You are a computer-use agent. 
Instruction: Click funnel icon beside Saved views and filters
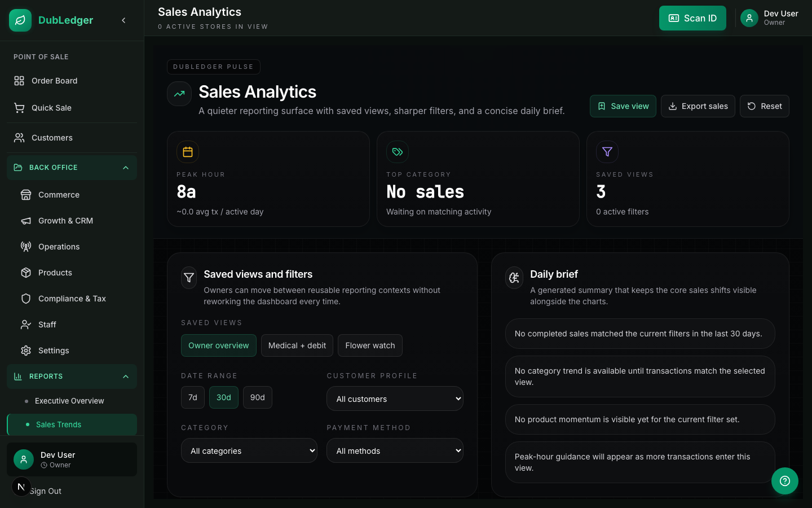189,278
